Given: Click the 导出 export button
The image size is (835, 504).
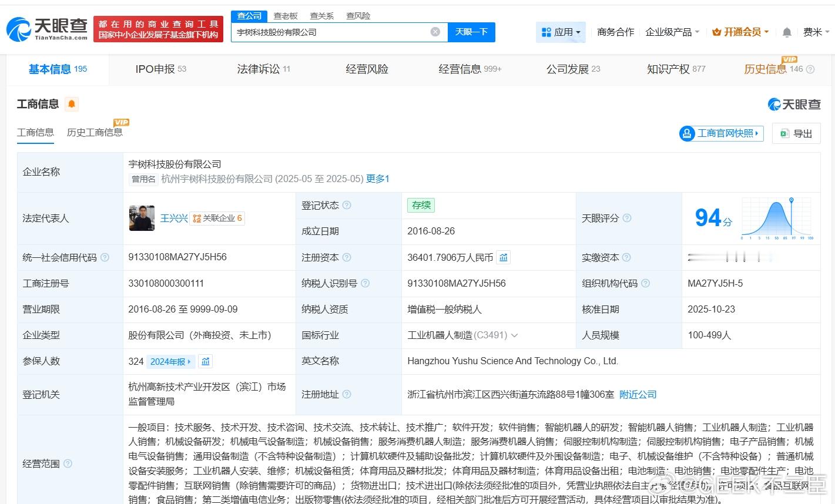Looking at the screenshot, I should pos(796,133).
